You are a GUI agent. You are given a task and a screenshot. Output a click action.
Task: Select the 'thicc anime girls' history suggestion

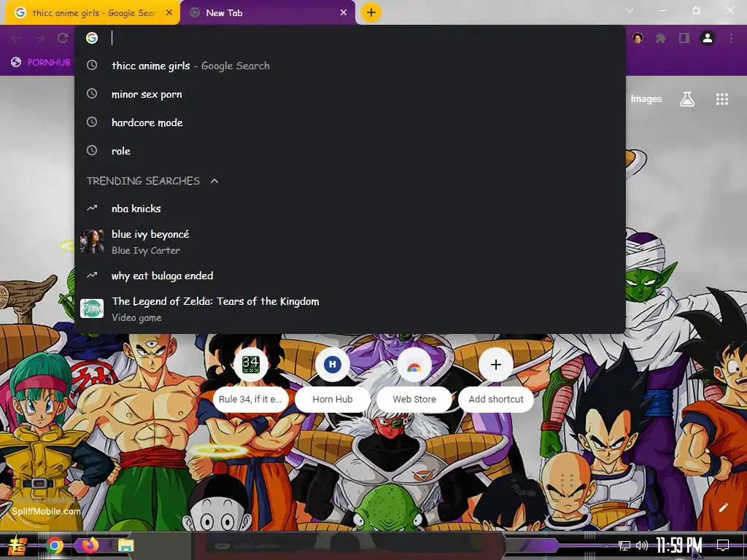[x=350, y=66]
